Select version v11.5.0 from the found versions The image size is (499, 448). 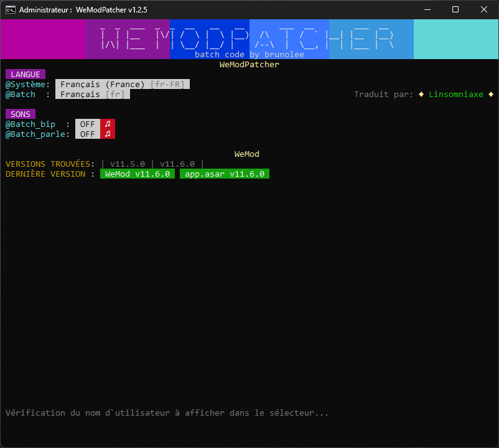click(x=128, y=164)
